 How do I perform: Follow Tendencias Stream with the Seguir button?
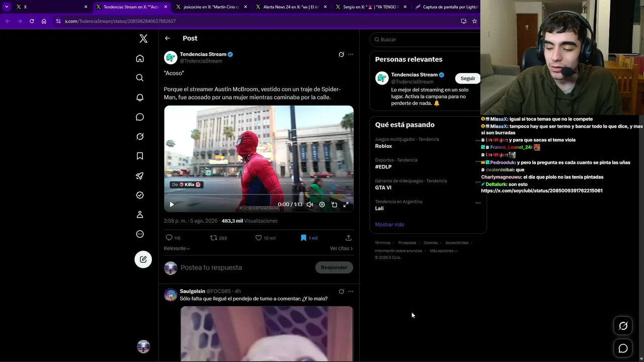coord(467,78)
